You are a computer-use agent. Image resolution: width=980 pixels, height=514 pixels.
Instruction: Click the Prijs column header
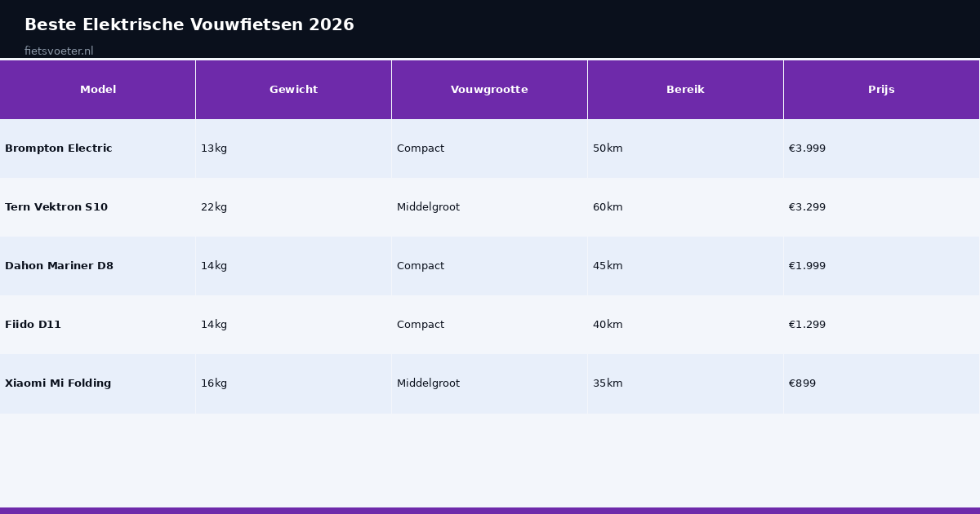click(x=881, y=90)
